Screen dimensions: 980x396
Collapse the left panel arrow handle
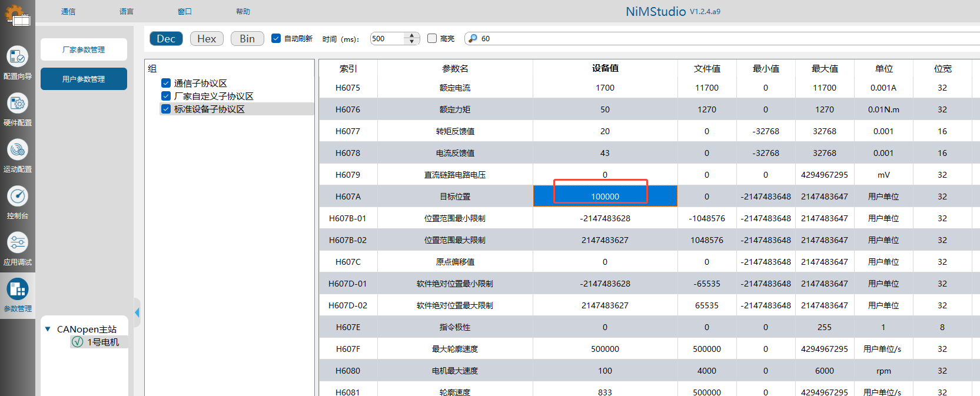137,312
